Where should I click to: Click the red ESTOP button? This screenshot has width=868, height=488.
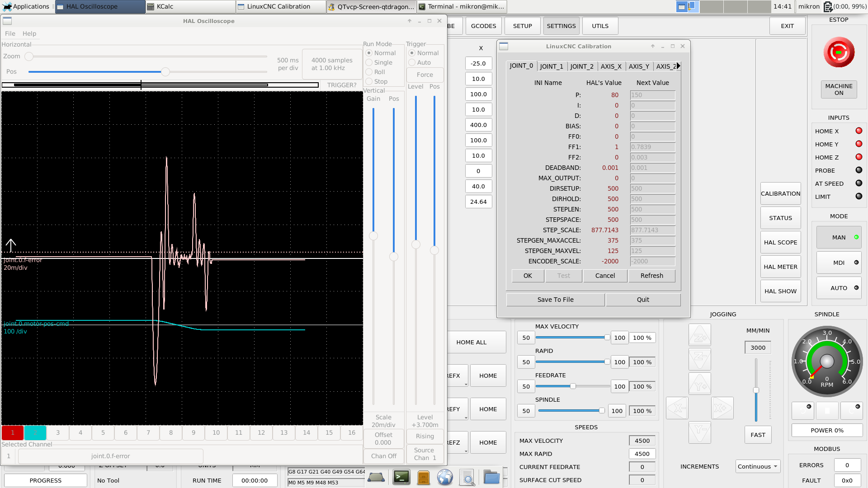pos(839,52)
